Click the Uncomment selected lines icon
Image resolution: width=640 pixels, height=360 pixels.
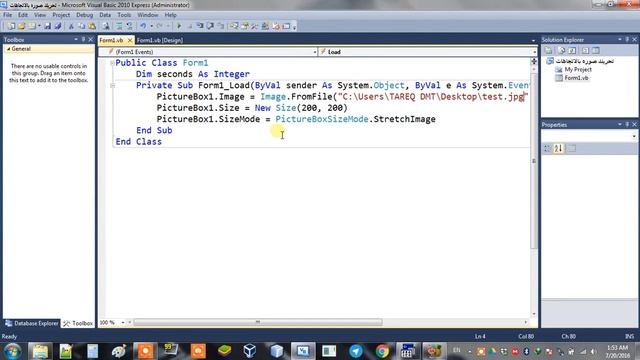(x=130, y=26)
